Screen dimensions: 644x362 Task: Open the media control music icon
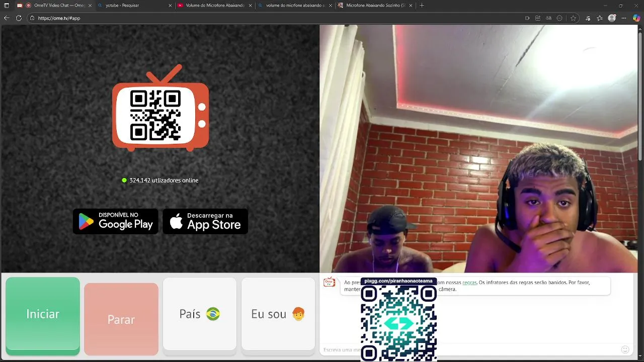coord(588,18)
